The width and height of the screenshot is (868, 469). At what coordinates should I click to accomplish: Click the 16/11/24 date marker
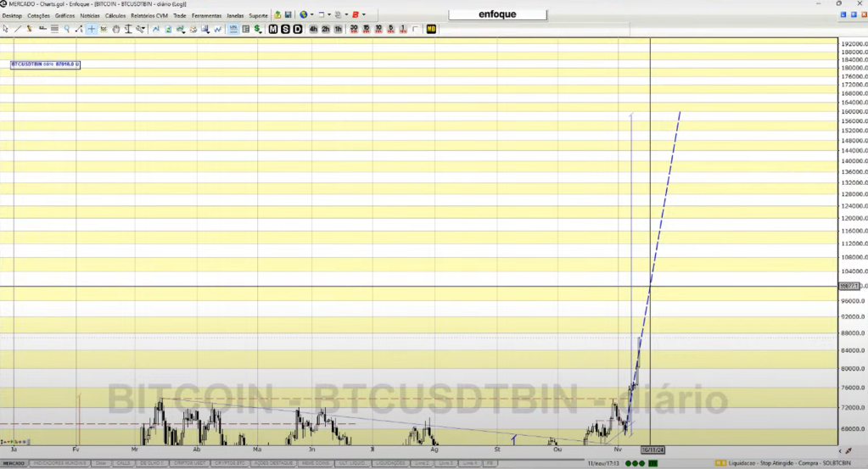click(x=652, y=449)
